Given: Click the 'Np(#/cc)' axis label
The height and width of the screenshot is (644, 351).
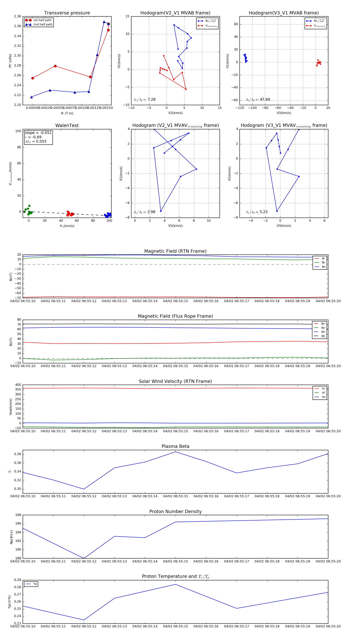Looking at the screenshot, I should pos(11,537).
